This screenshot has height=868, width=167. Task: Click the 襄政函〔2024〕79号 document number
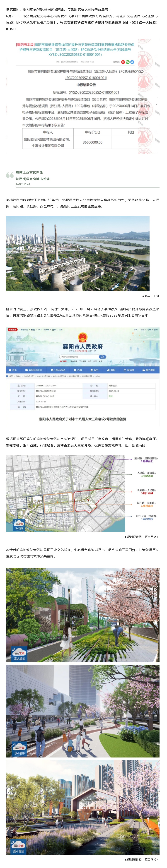tap(45, 396)
